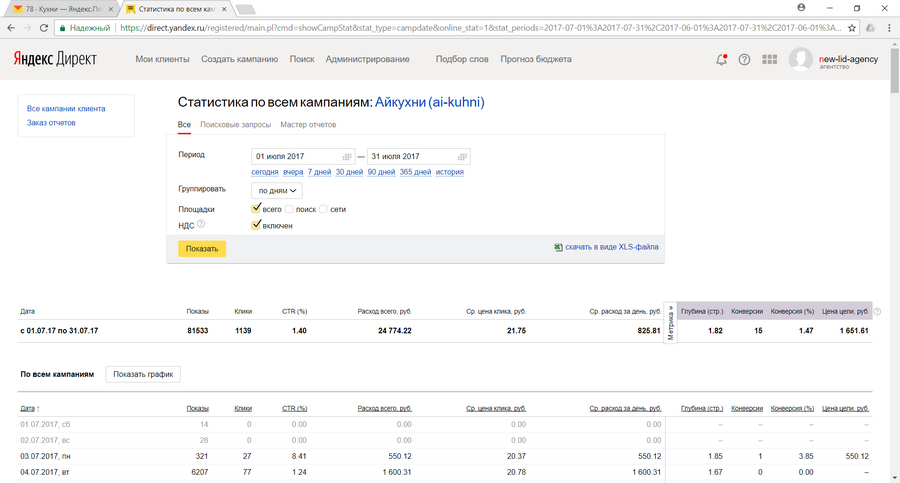Open the notifications bell
Viewport: 900px width, 483px height.
pyautogui.click(x=721, y=59)
